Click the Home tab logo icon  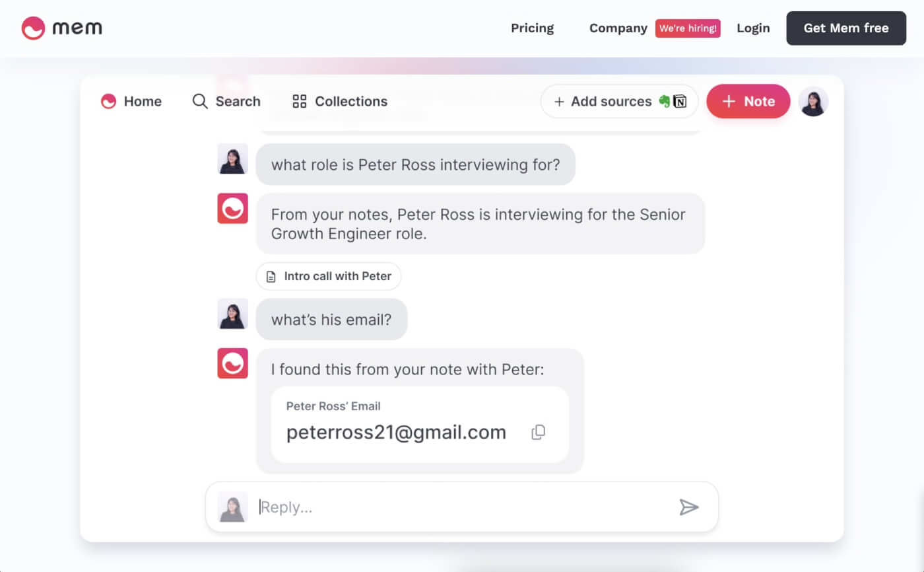point(108,102)
